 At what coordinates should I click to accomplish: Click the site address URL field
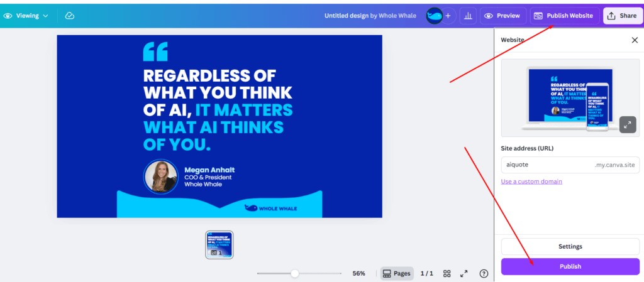pos(546,165)
